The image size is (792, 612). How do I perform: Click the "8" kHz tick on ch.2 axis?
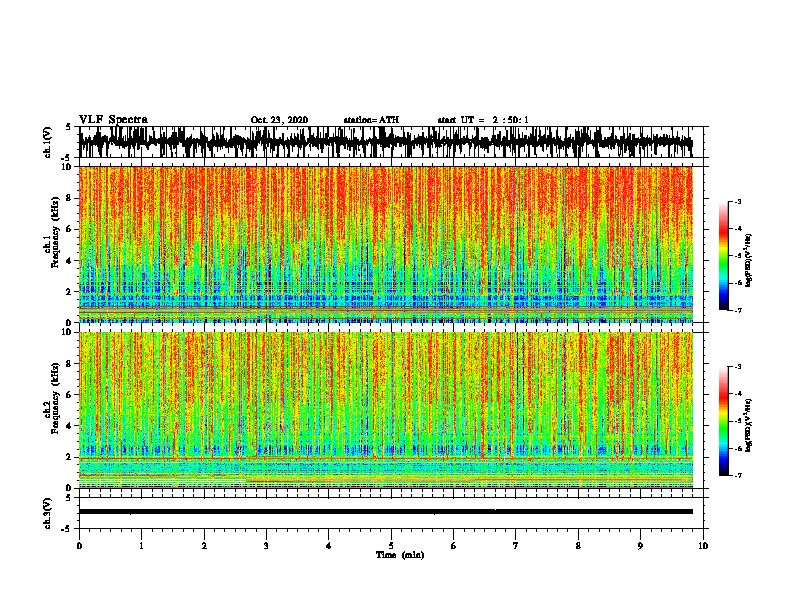point(70,364)
